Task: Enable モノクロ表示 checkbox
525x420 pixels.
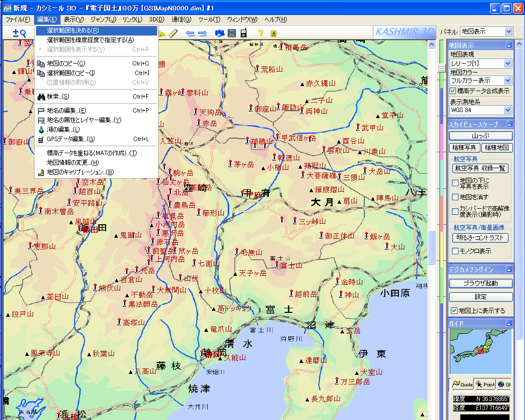Action: (455, 251)
